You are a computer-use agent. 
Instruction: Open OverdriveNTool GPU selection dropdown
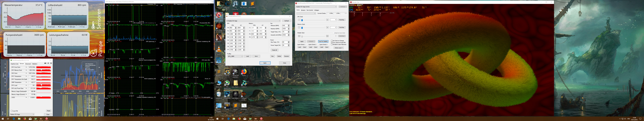(253, 21)
